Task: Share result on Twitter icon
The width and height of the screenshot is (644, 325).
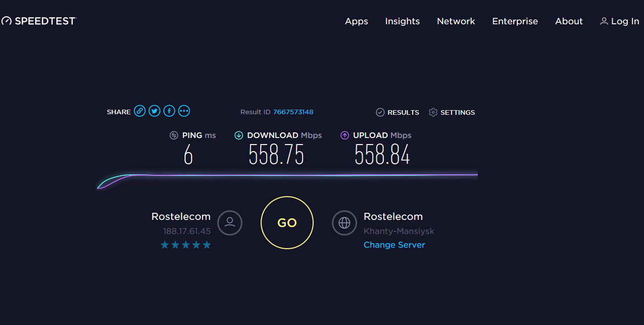Action: pos(155,111)
